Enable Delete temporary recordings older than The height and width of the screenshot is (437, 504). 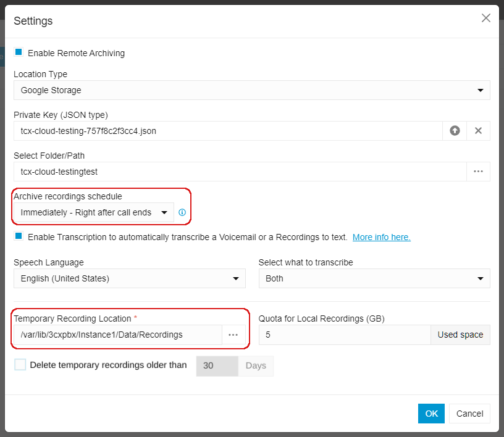(20, 365)
